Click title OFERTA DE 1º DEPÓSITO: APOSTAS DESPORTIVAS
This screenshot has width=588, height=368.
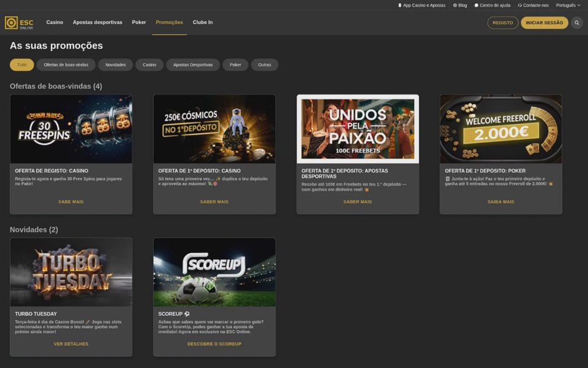(345, 174)
